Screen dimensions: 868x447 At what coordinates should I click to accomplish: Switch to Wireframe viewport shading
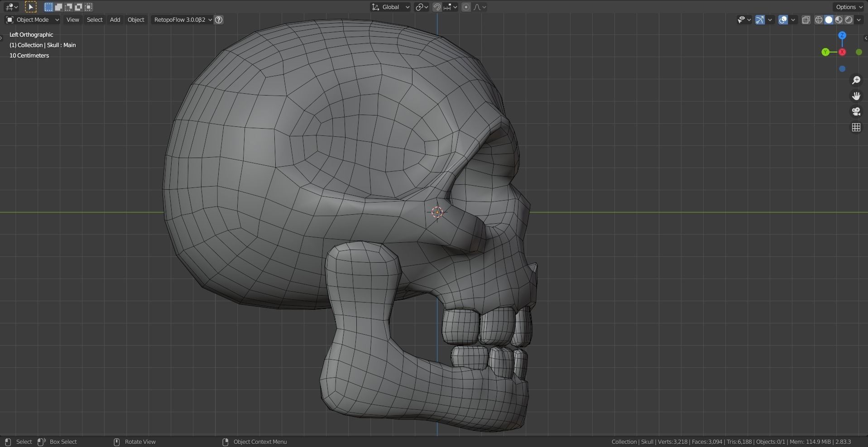819,19
